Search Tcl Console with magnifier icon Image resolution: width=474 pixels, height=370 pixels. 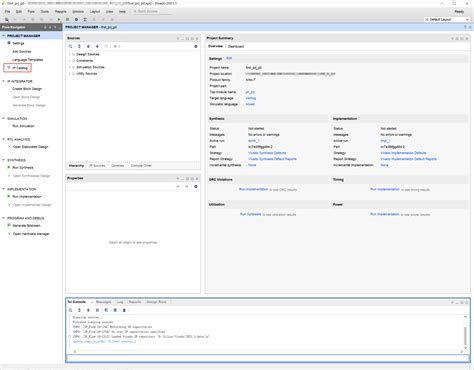coord(71,310)
